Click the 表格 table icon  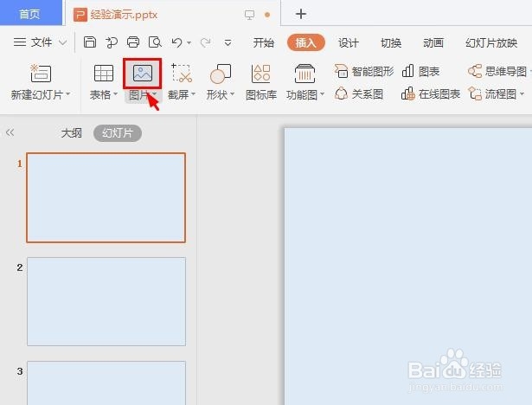tap(104, 73)
